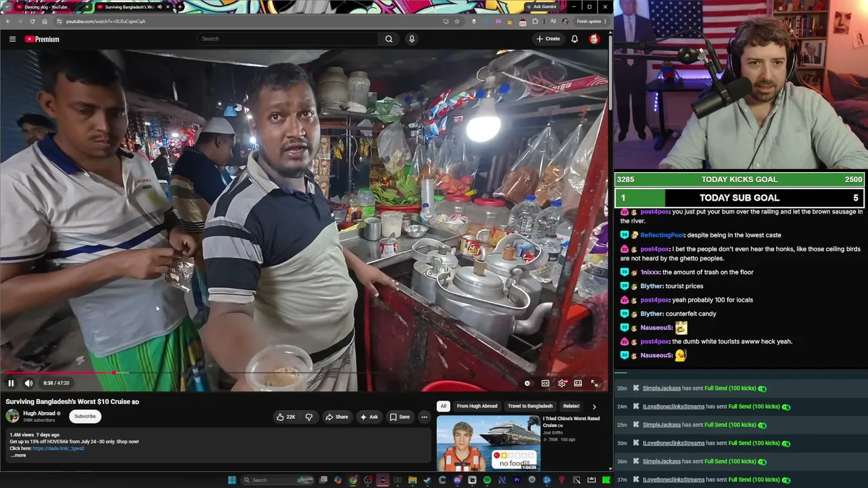This screenshot has width=868, height=488.
Task: Click chat username ReflectingPool
Action: coord(662,235)
